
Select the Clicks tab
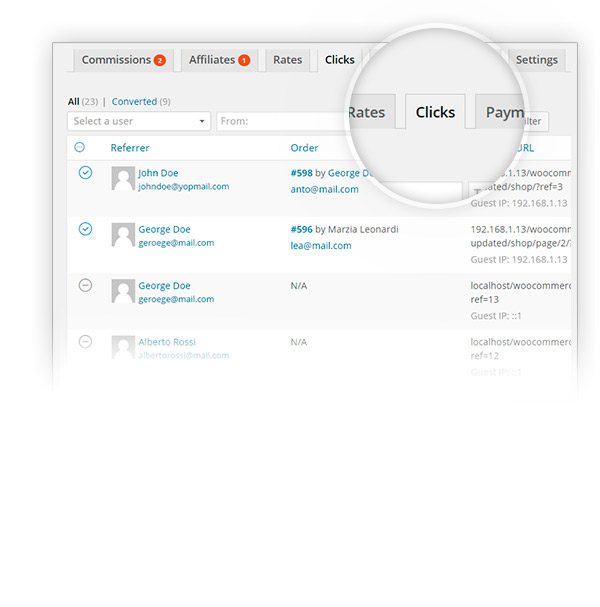pos(339,60)
